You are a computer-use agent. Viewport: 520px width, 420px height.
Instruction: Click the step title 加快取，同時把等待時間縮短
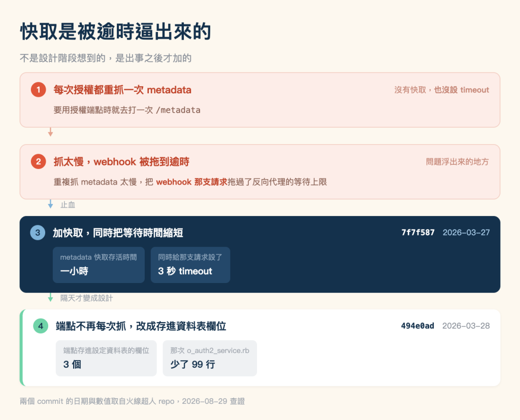[x=118, y=233]
